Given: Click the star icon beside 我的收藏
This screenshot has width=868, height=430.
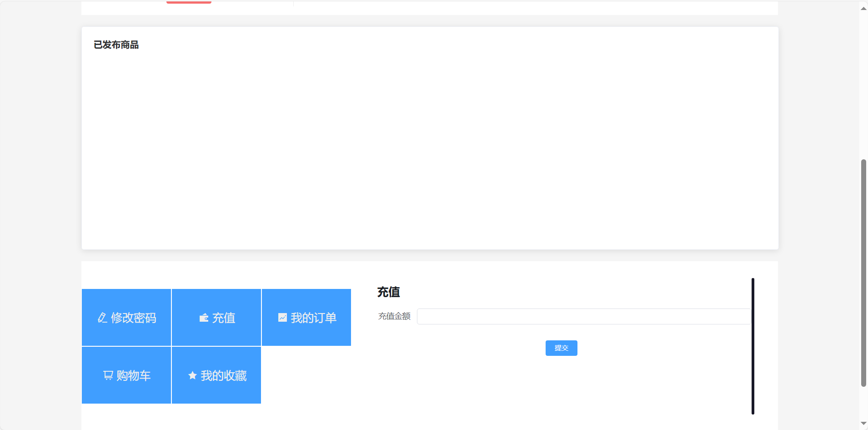Looking at the screenshot, I should [x=192, y=375].
